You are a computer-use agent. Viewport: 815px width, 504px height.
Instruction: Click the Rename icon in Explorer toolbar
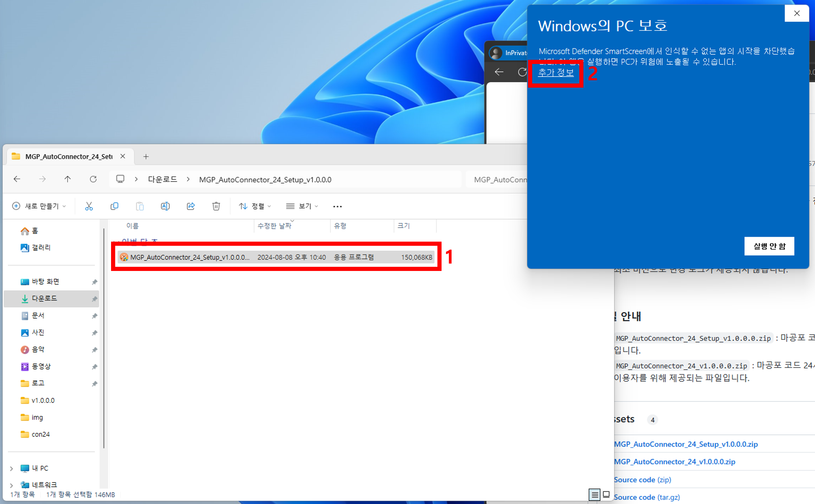[x=165, y=206]
